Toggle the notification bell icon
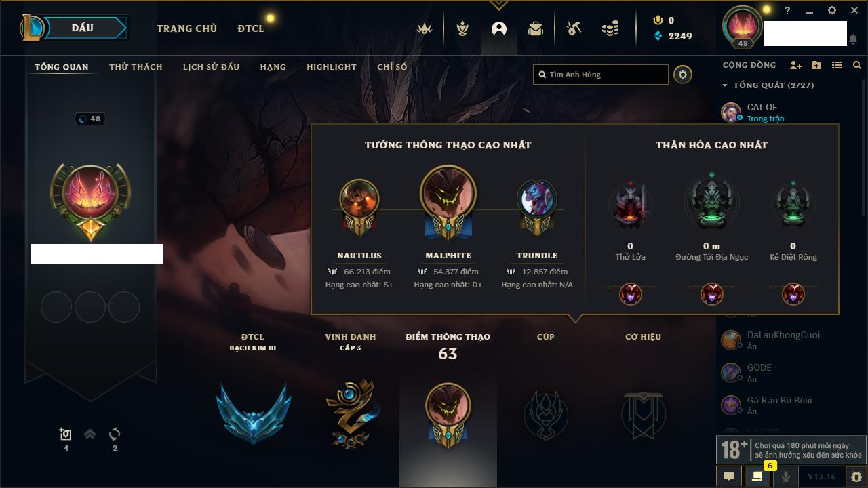The image size is (868, 488). point(852,39)
